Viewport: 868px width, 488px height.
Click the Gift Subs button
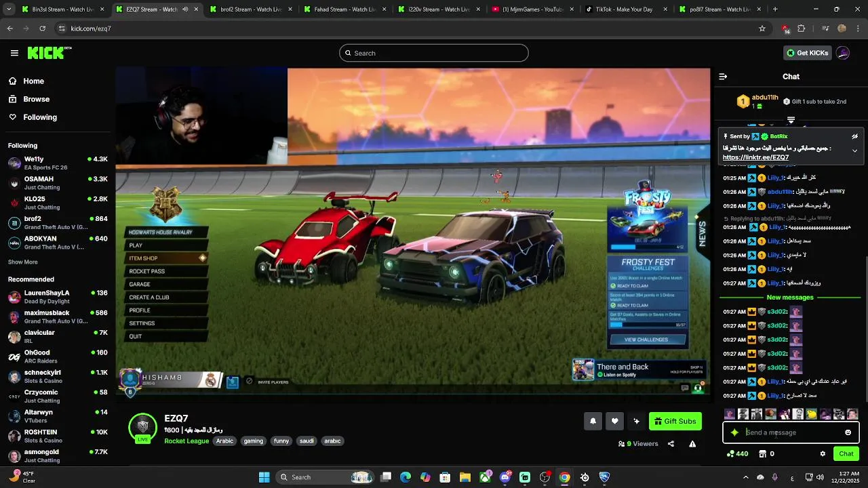675,421
